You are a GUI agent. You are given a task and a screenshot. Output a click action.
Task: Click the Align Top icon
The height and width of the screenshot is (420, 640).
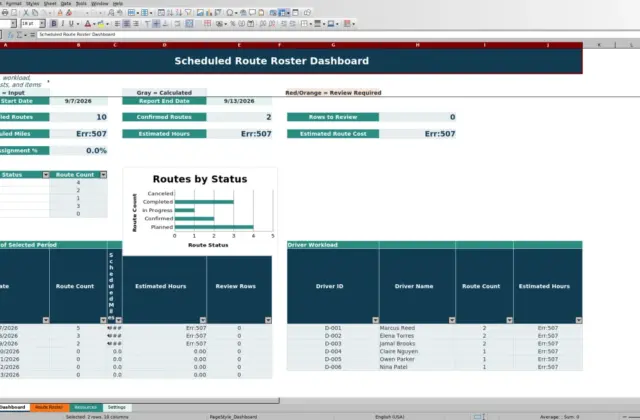click(147, 24)
